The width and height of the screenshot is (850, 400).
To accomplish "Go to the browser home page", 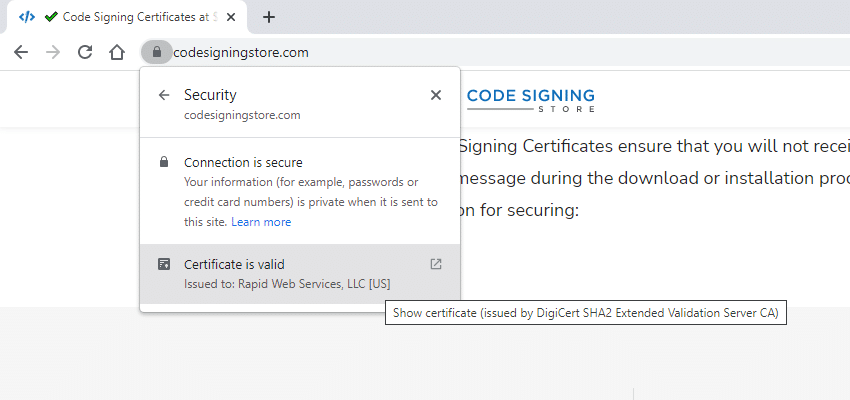I will (117, 52).
